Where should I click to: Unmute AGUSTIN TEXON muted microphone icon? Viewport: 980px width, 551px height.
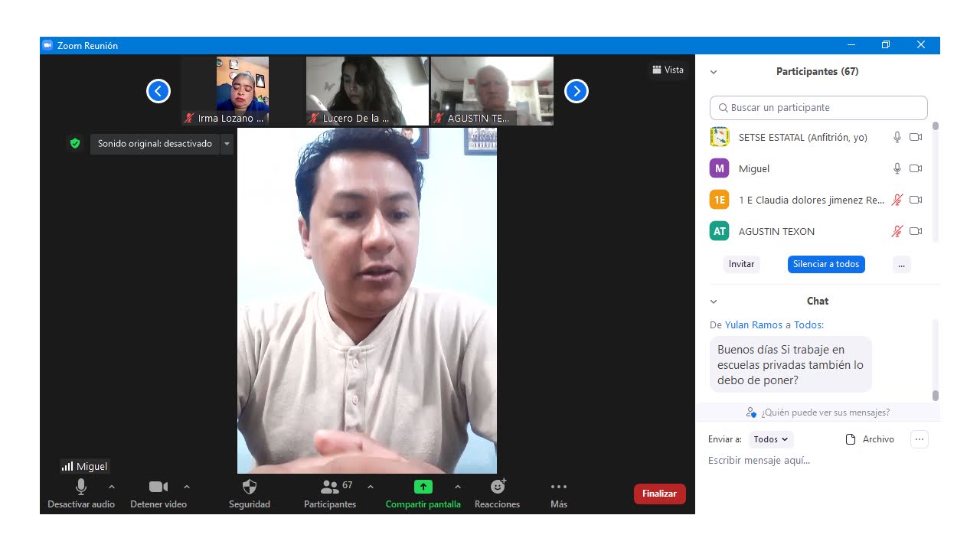point(897,231)
